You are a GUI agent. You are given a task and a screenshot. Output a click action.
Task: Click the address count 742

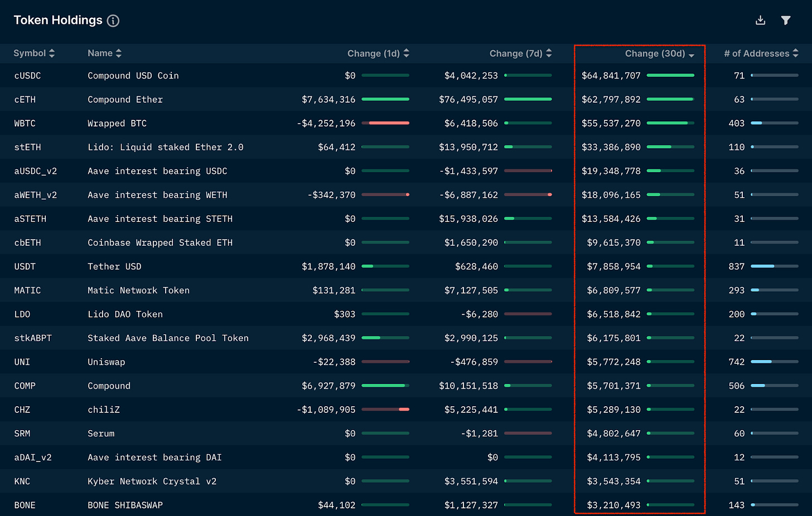[x=737, y=362]
